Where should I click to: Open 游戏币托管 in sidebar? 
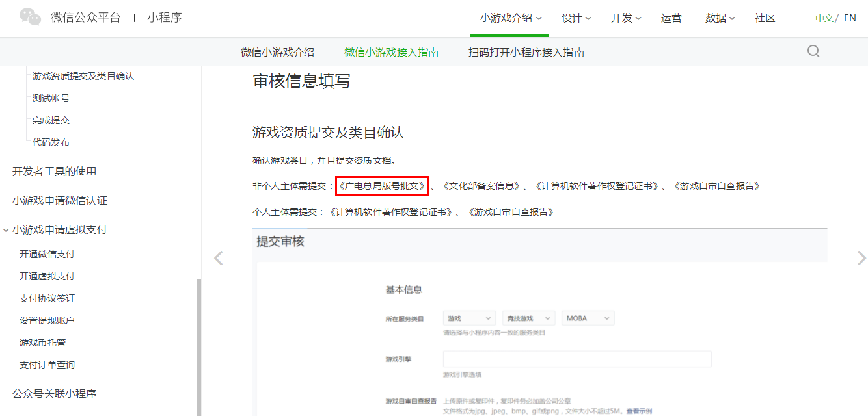coord(42,343)
